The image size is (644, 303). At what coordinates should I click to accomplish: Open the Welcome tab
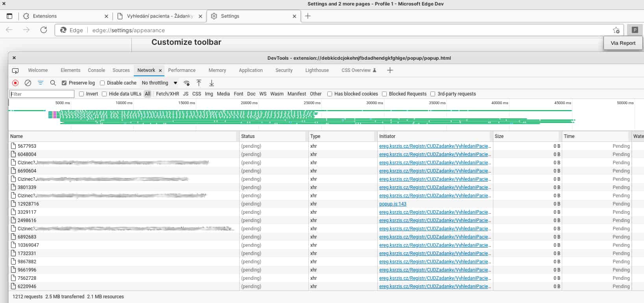[38, 70]
